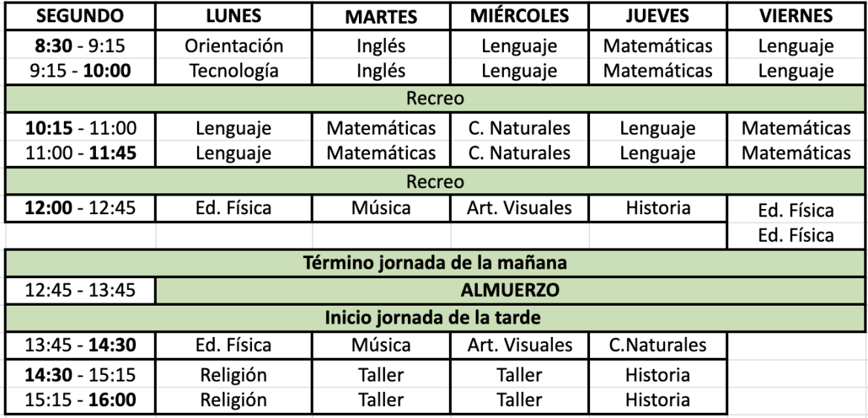Image resolution: width=868 pixels, height=418 pixels.
Task: Click the Tecnología cell
Action: click(234, 71)
